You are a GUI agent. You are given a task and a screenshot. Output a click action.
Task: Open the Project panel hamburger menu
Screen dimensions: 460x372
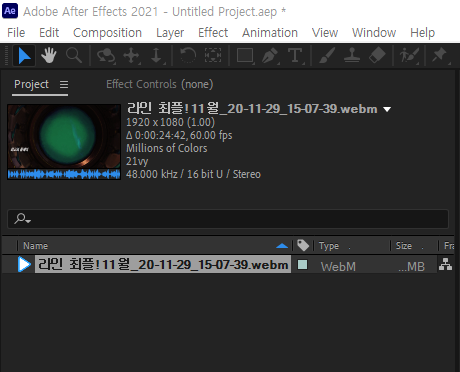click(x=64, y=85)
